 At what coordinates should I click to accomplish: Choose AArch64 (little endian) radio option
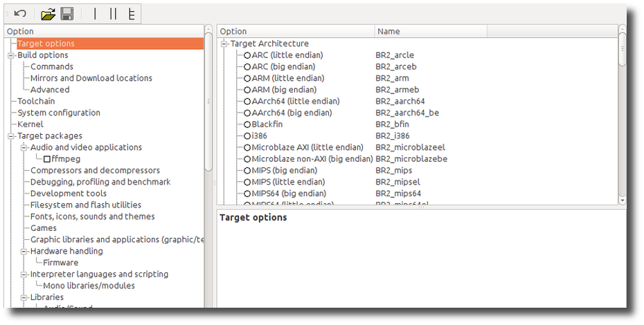click(247, 102)
